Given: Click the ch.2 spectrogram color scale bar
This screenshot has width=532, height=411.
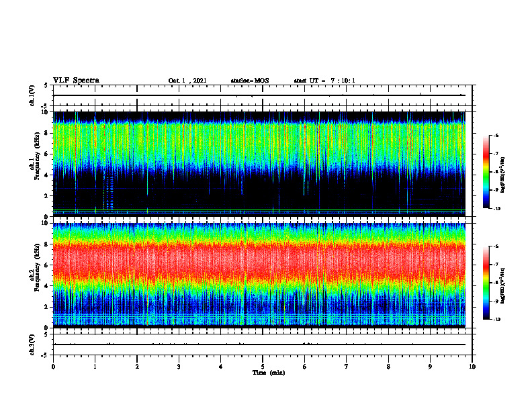Looking at the screenshot, I should (486, 283).
